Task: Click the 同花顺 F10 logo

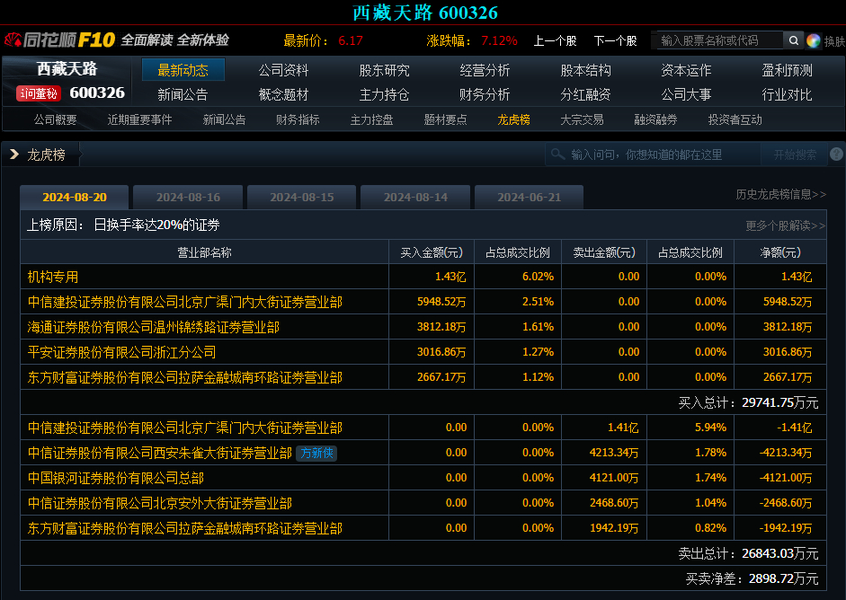Action: pos(59,40)
